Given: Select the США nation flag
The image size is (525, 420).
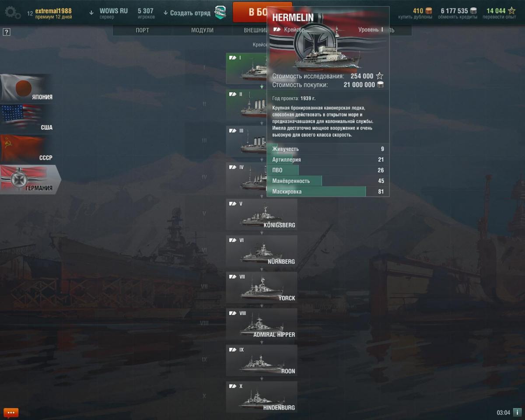Looking at the screenshot, I should pos(27,118).
